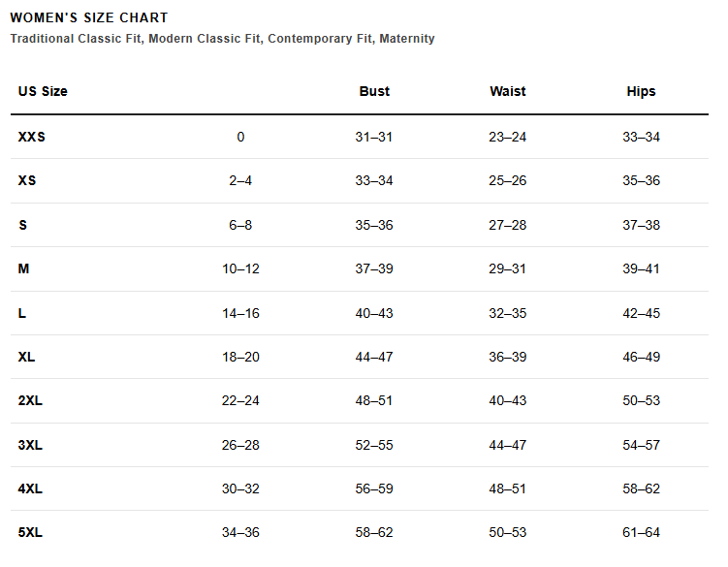Click the XL size row label

tap(26, 357)
